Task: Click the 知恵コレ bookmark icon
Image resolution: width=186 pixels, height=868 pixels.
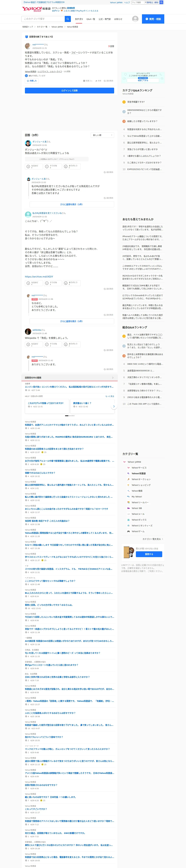Action: click(x=88, y=81)
